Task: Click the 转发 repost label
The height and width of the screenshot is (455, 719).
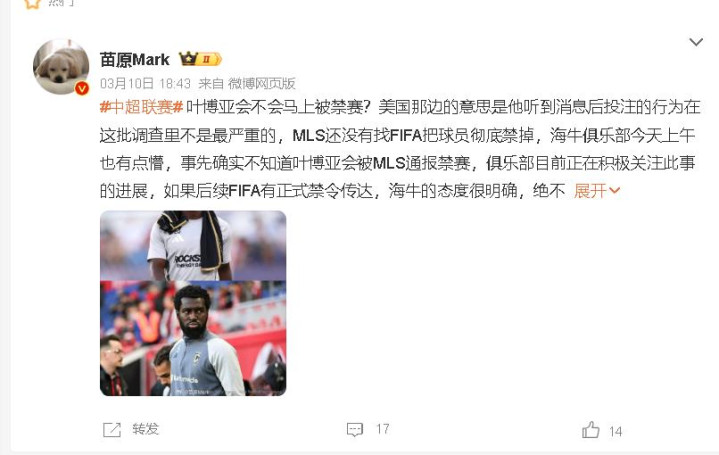Action: [x=145, y=429]
